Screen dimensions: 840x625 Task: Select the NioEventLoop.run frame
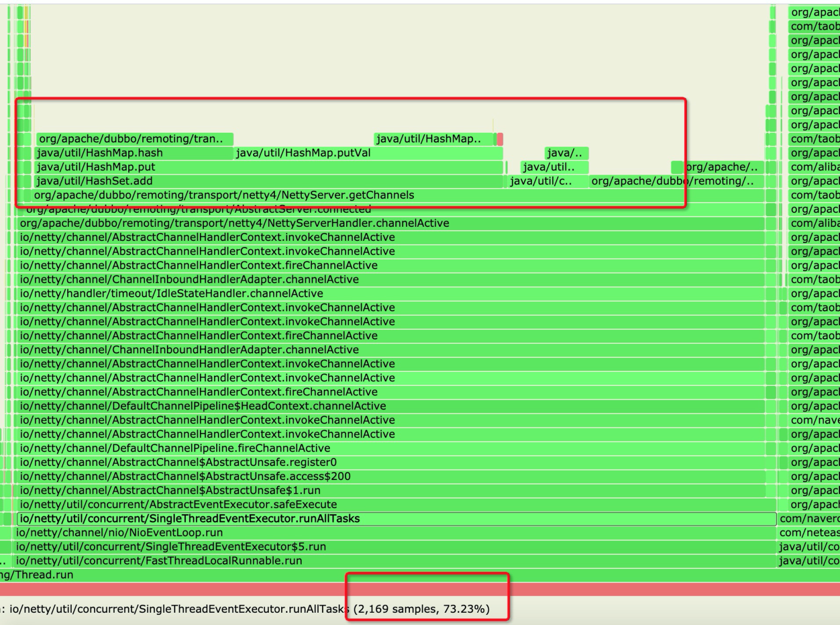coord(395,533)
